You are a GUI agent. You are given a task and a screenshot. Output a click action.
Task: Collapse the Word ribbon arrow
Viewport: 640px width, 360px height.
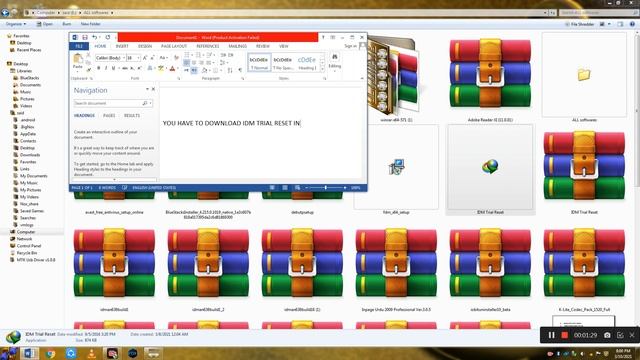tap(362, 78)
